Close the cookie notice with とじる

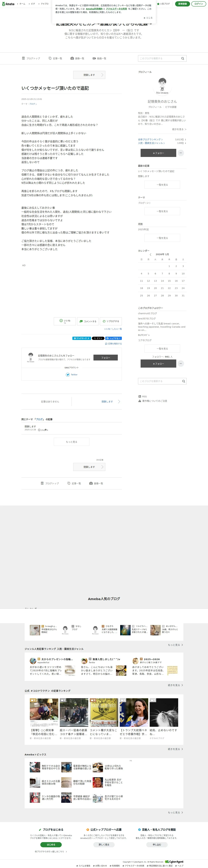pyautogui.click(x=148, y=18)
